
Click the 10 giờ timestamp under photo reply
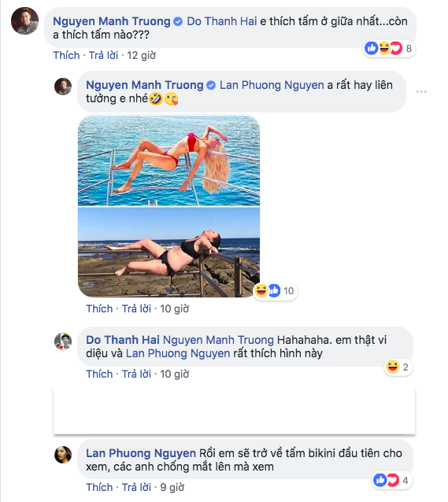click(x=175, y=308)
